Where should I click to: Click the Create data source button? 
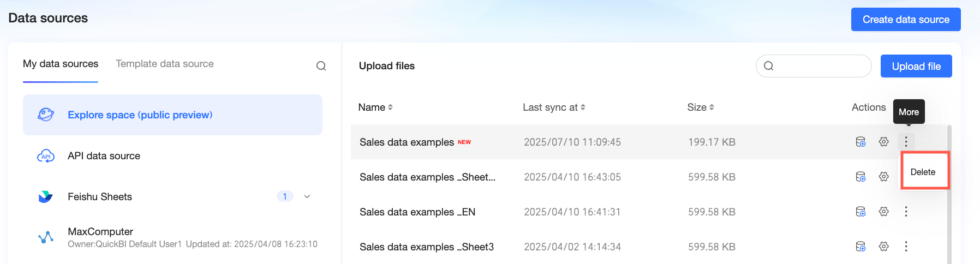tap(906, 20)
